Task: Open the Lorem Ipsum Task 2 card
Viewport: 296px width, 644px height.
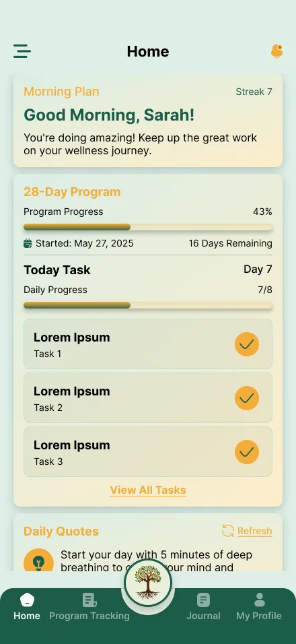Action: tap(148, 398)
